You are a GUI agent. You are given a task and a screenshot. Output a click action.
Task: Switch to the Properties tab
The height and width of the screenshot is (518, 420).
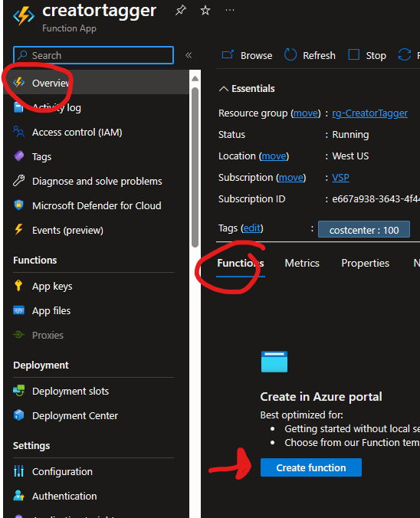tap(365, 263)
